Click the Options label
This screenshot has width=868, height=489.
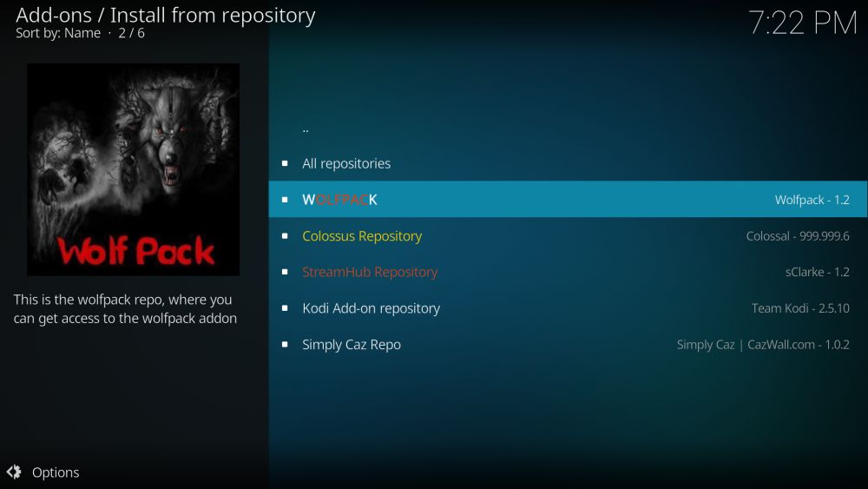point(56,472)
